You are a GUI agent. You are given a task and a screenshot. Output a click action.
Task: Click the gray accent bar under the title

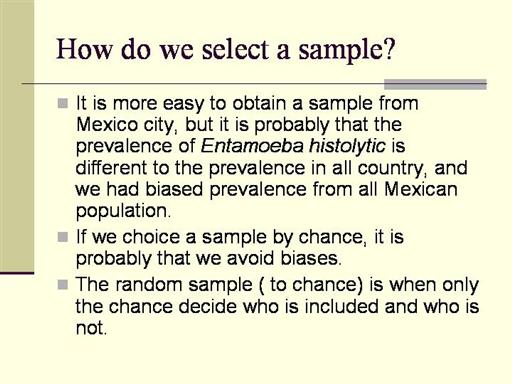tap(435, 84)
